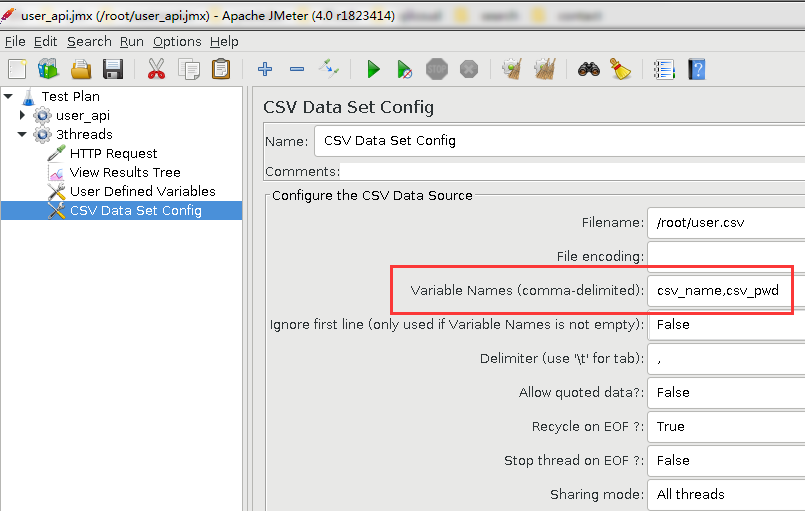805x511 pixels.
Task: Select the HTTP Request tree item
Action: click(x=113, y=154)
